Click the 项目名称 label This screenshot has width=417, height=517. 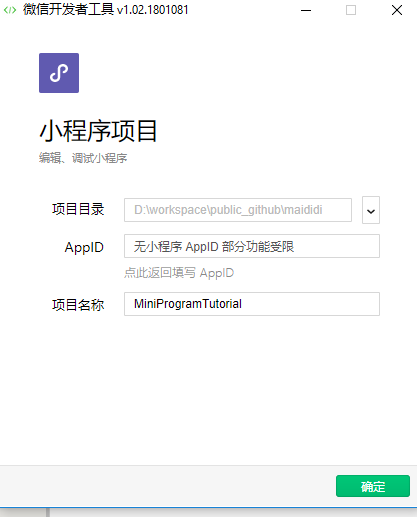[x=78, y=305]
